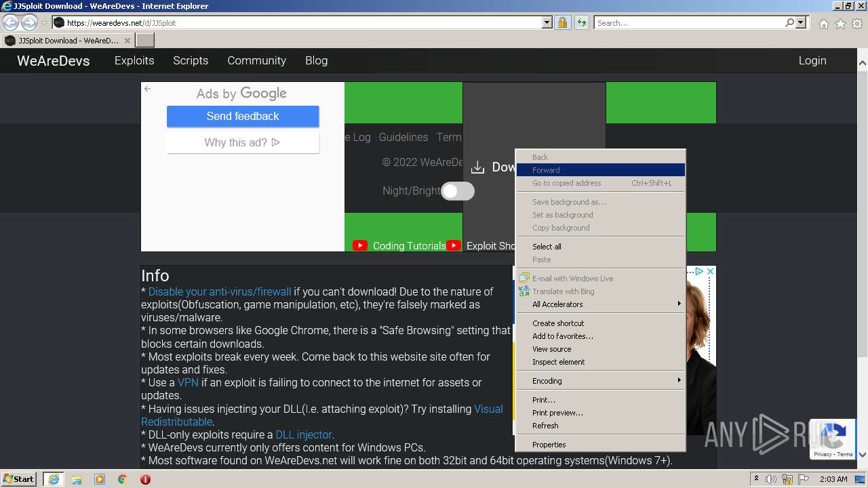Click Internet Explorer taskbar icon
This screenshot has width=868, height=488.
(x=54, y=479)
